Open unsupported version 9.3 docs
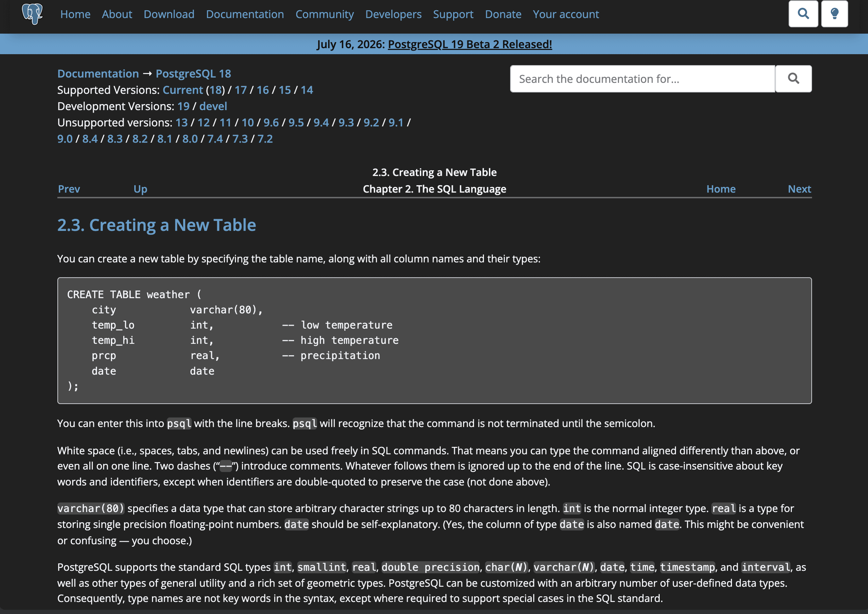Screen dimensions: 868x614 tap(346, 122)
